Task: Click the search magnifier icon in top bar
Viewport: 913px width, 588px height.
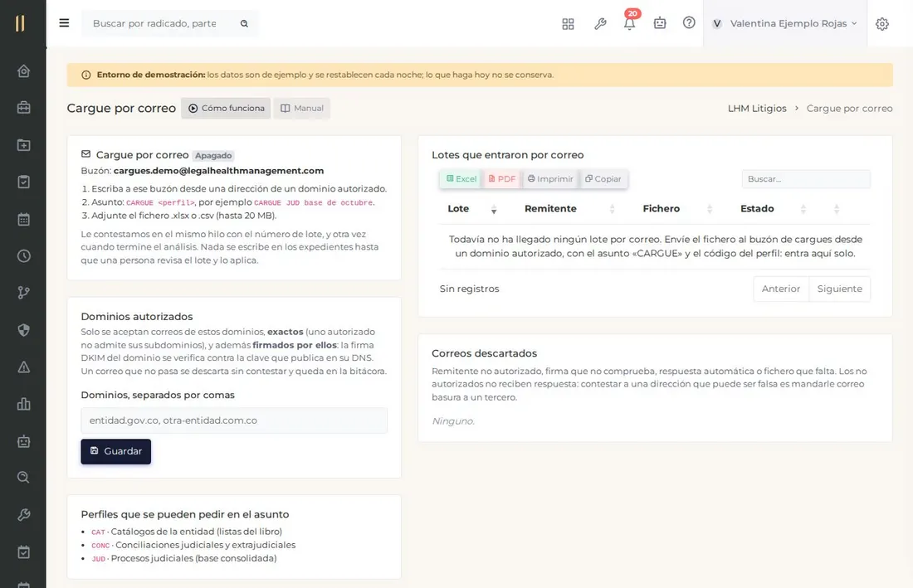Action: (245, 24)
